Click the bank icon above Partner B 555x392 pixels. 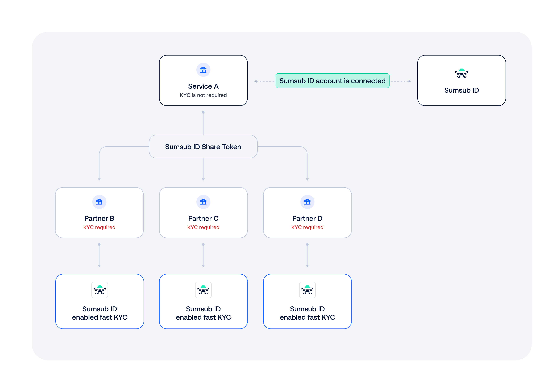point(99,202)
